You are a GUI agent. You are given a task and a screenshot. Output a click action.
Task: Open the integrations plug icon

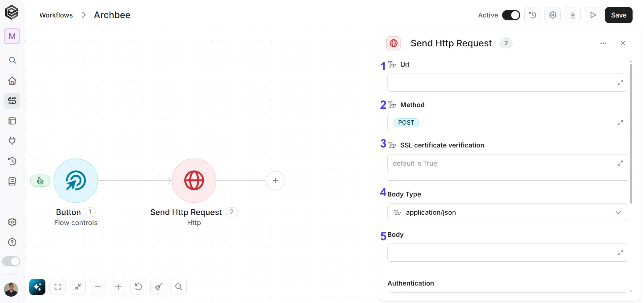pos(12,141)
